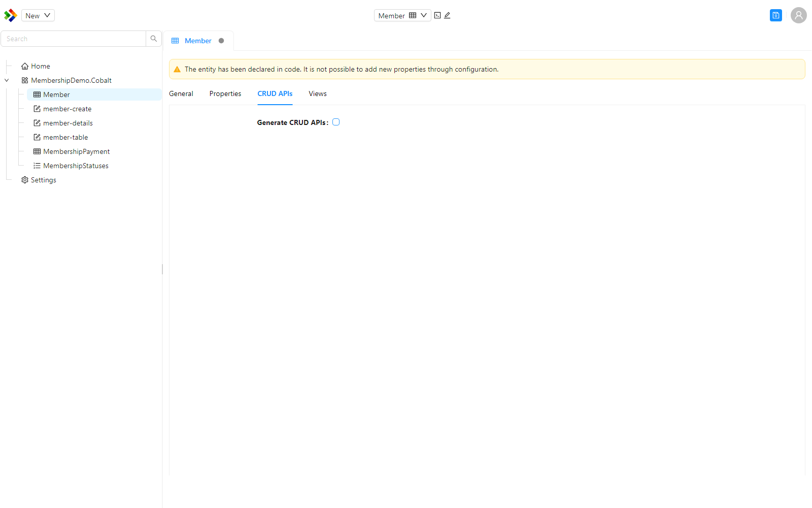The height and width of the screenshot is (508, 812).
Task: Click the pencil edit icon in header
Action: pos(447,15)
